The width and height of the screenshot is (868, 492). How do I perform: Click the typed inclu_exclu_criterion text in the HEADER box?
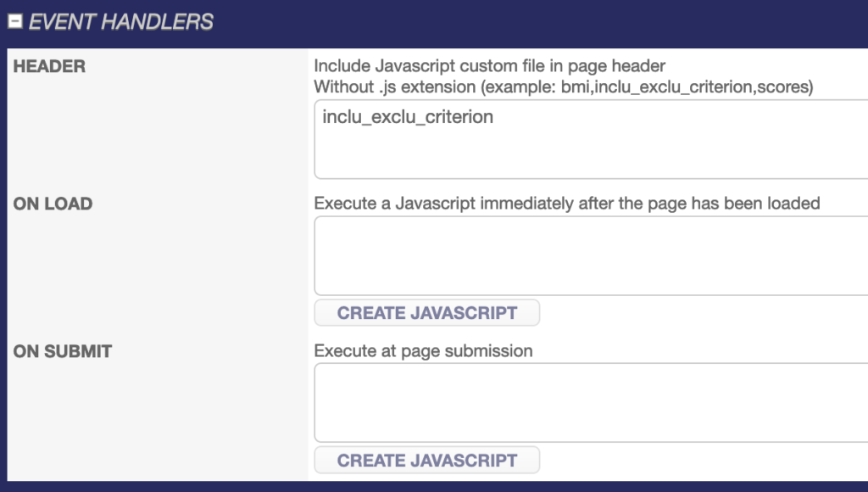coord(408,117)
